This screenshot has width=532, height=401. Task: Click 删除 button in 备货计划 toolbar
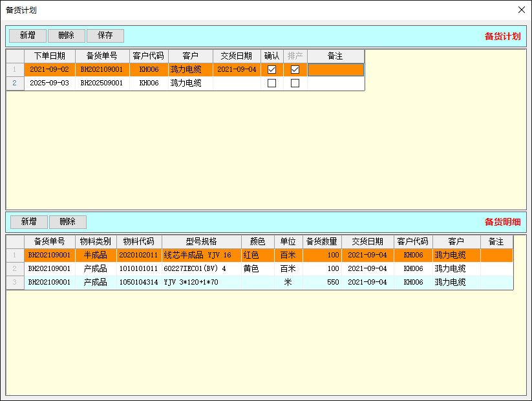(x=66, y=36)
